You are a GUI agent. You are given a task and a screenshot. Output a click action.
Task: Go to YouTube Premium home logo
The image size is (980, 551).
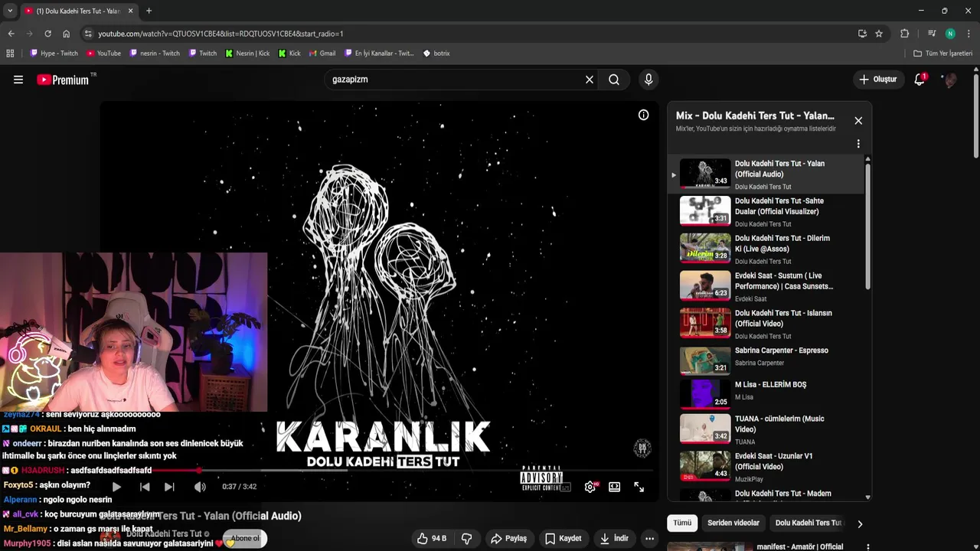pyautogui.click(x=63, y=80)
